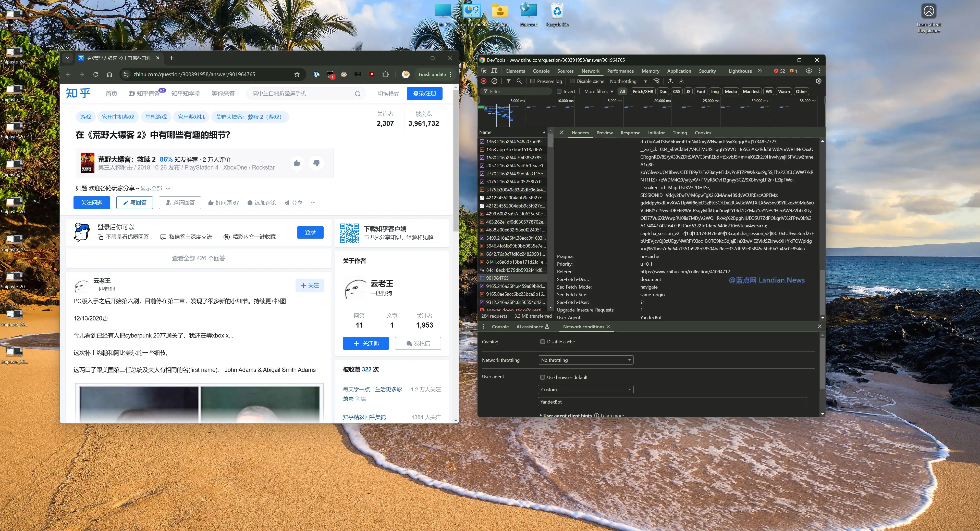The width and height of the screenshot is (980, 531).
Task: Click 查看全部 426 个回答 link
Action: click(198, 258)
